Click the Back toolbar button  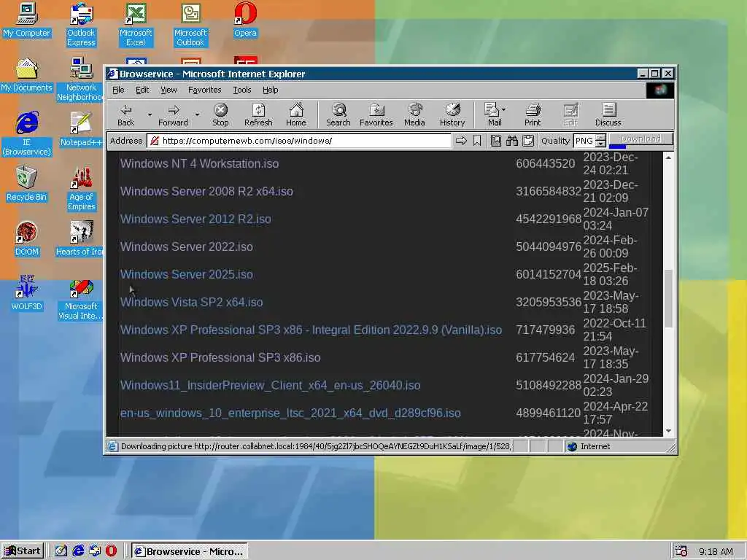coord(125,114)
